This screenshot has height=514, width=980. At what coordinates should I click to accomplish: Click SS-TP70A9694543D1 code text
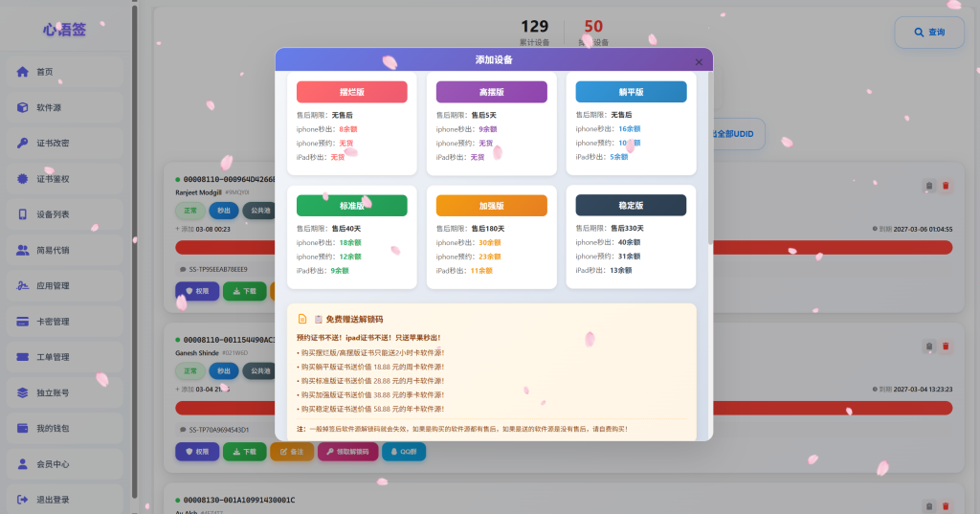[219, 430]
